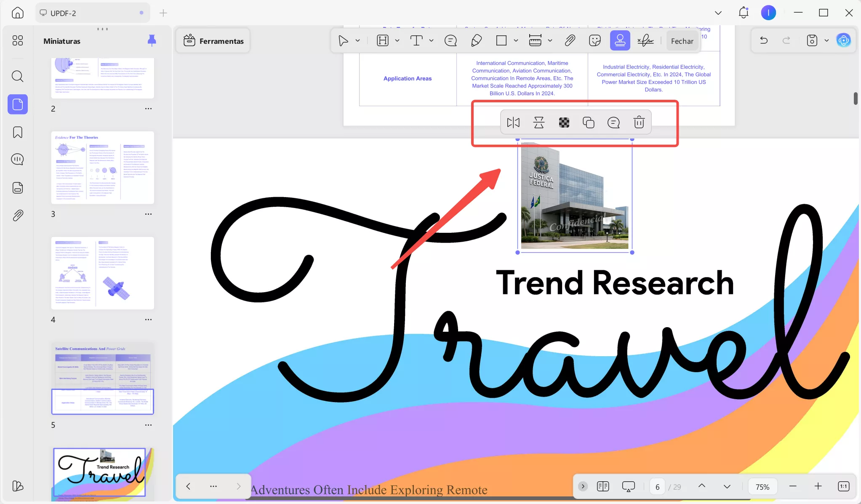The height and width of the screenshot is (504, 861).
Task: Open the save options dropdown arrow
Action: pos(826,41)
